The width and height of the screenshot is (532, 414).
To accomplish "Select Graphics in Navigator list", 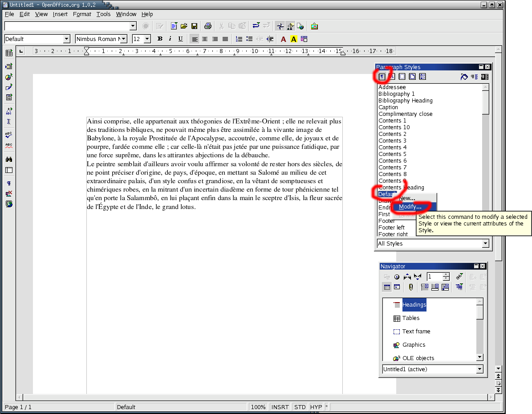I will pos(414,345).
